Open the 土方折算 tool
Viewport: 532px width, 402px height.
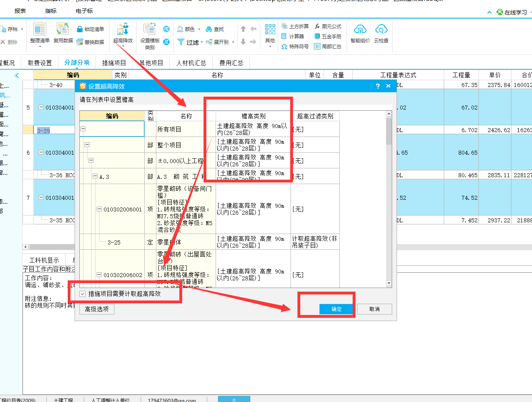click(x=295, y=26)
